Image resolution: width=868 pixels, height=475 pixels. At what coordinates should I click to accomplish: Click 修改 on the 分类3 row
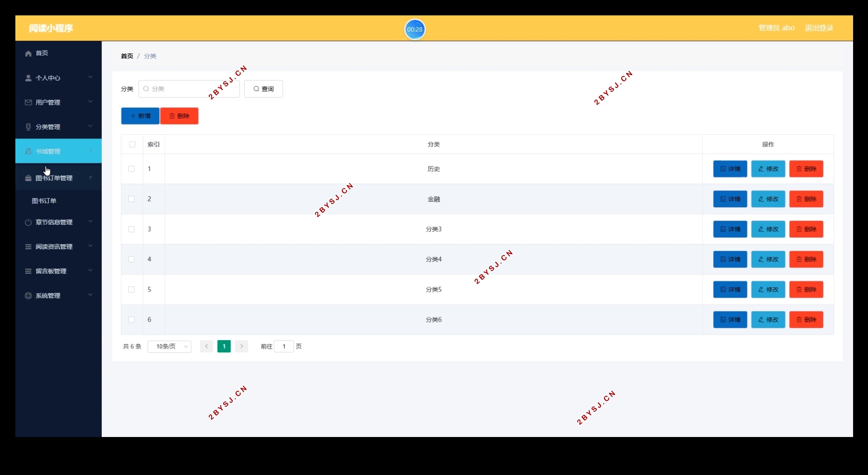(768, 229)
